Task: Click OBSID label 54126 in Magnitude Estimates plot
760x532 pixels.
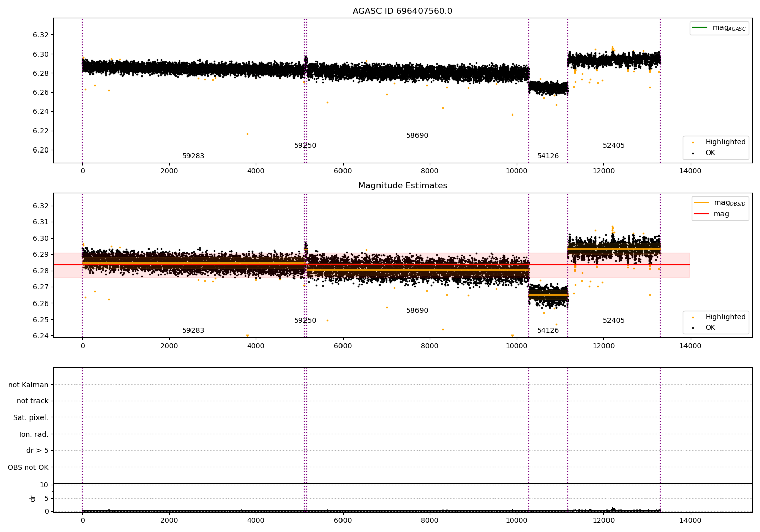Action: pyautogui.click(x=548, y=331)
